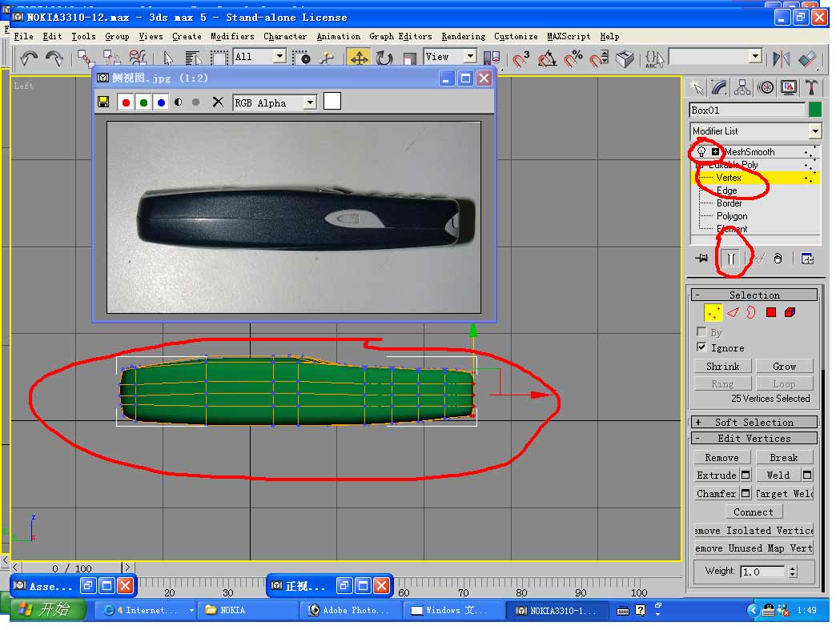Click the Undo arrow in main toolbar
This screenshot has height=630, width=840.
[x=29, y=58]
